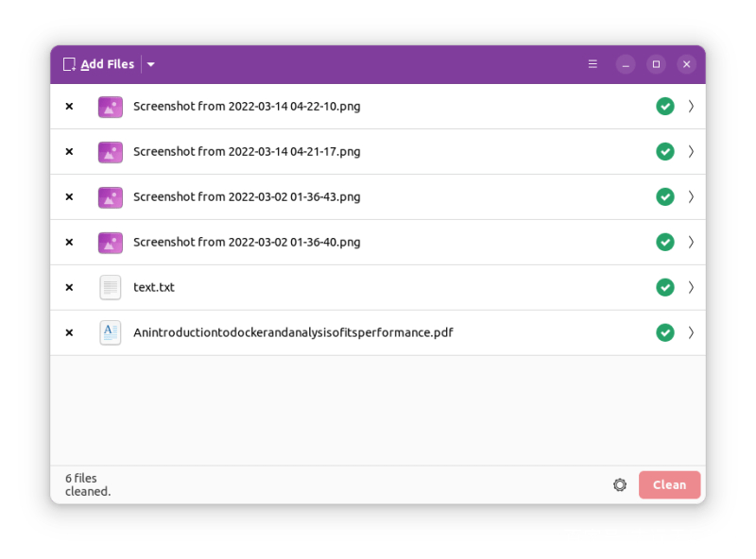756x559 pixels.
Task: Select file name Screenshot from 2022-03-02 01-36-43.png
Action: click(x=247, y=197)
